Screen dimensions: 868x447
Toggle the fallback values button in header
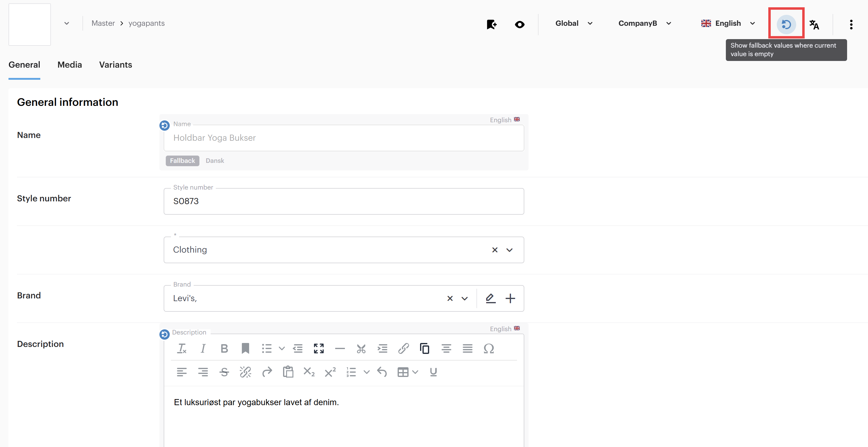point(786,24)
